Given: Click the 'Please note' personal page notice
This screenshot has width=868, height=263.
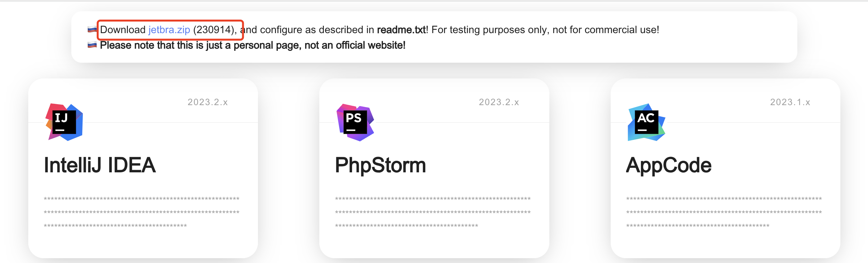Looking at the screenshot, I should [x=252, y=45].
